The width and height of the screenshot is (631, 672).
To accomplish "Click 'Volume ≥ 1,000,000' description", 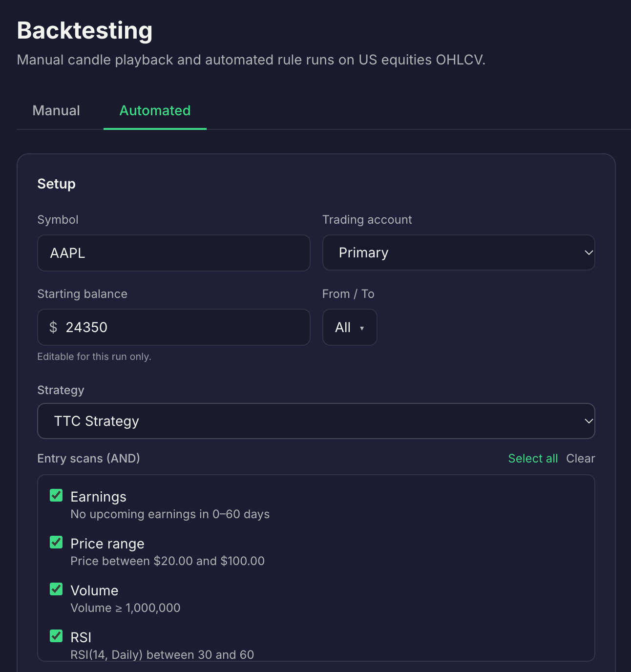I will point(126,608).
